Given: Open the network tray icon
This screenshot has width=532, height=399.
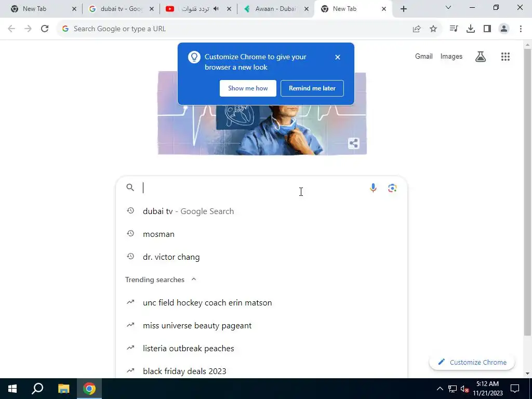Looking at the screenshot, I should click(x=453, y=389).
